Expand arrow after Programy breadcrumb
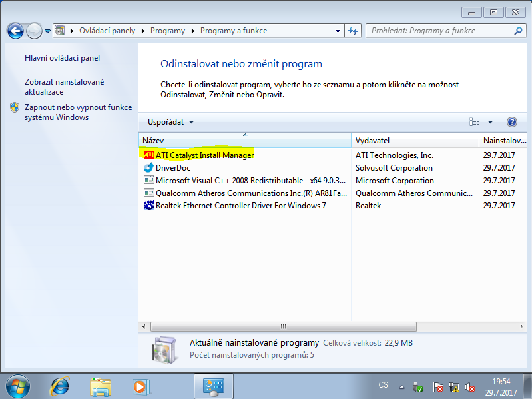The image size is (532, 399). coord(192,31)
